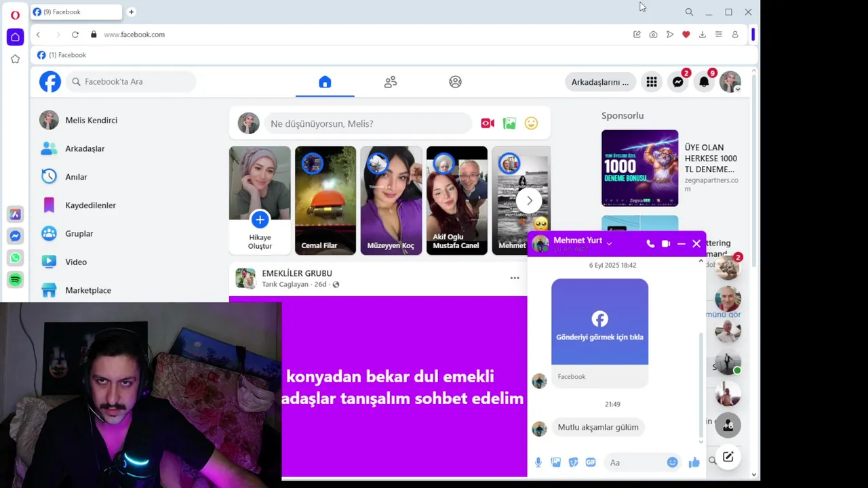Record a voice clip in chat
The height and width of the screenshot is (488, 868).
538,462
